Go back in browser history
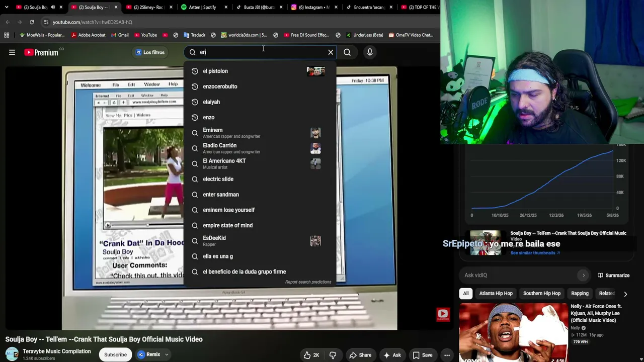Screen dimensions: 644x362 8,22
